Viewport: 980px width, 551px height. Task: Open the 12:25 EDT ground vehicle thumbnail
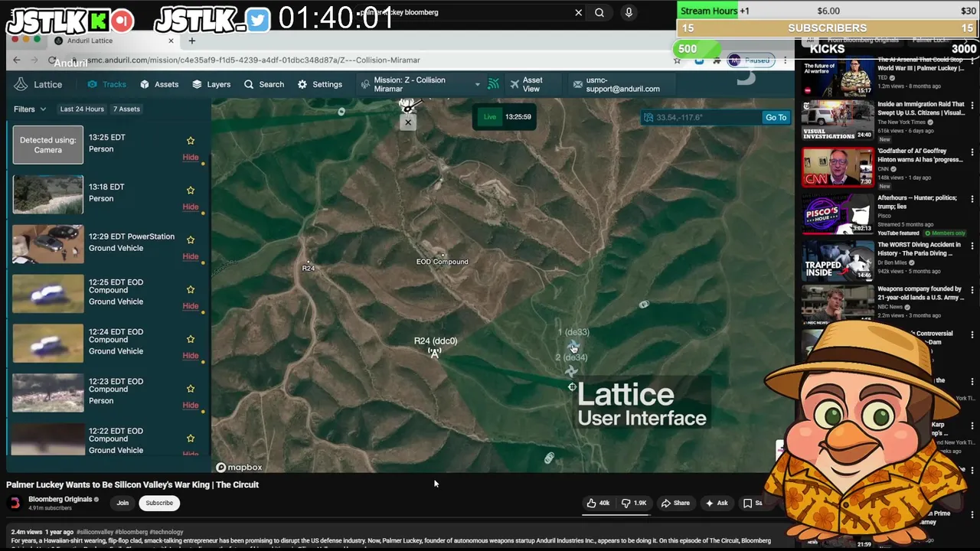[x=47, y=293]
